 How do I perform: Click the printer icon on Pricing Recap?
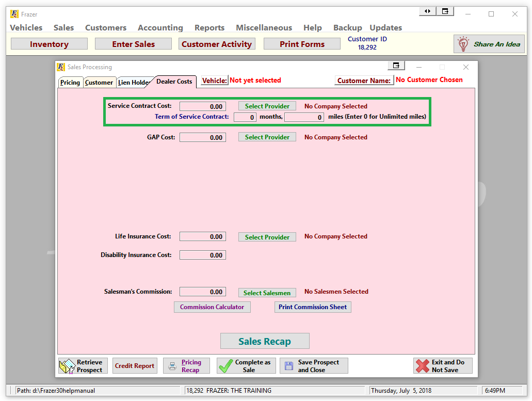click(172, 366)
